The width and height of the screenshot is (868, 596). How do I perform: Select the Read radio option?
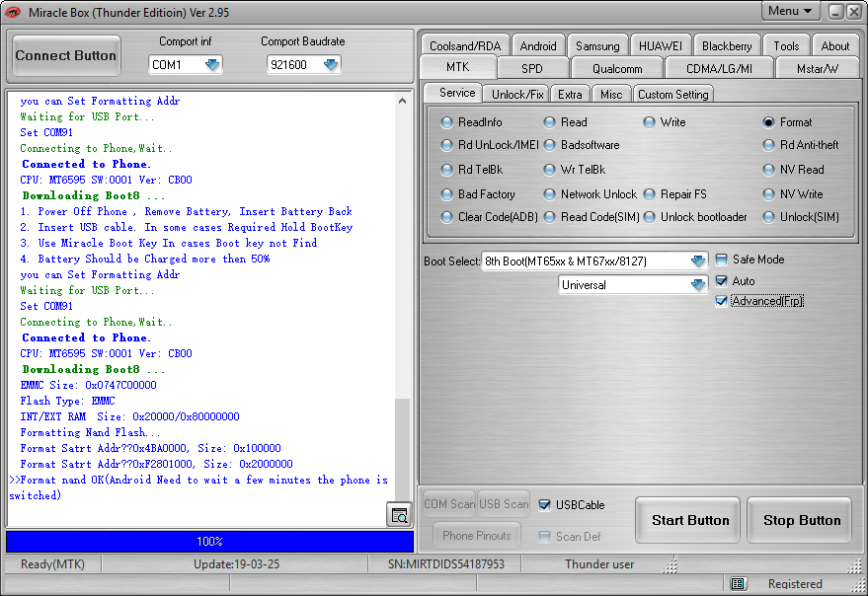pos(565,122)
